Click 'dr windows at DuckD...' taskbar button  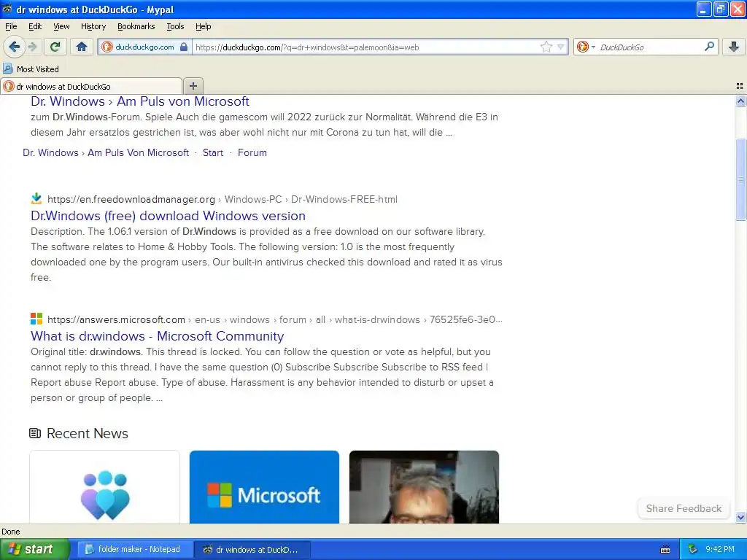click(x=252, y=550)
